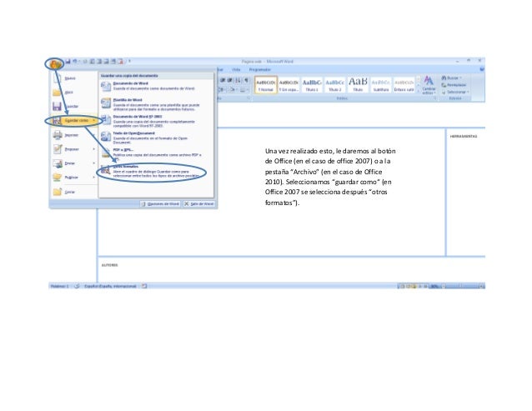Click Buscar in the Edición group

pos(452,78)
